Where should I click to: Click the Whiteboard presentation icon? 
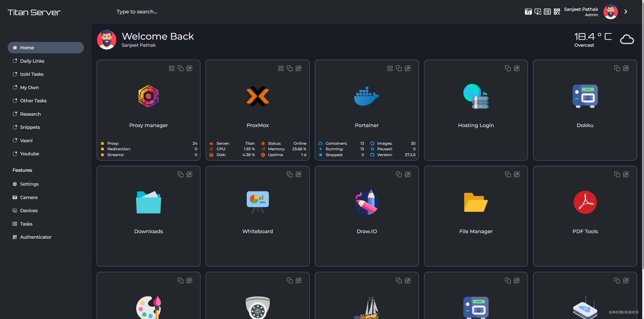258,202
